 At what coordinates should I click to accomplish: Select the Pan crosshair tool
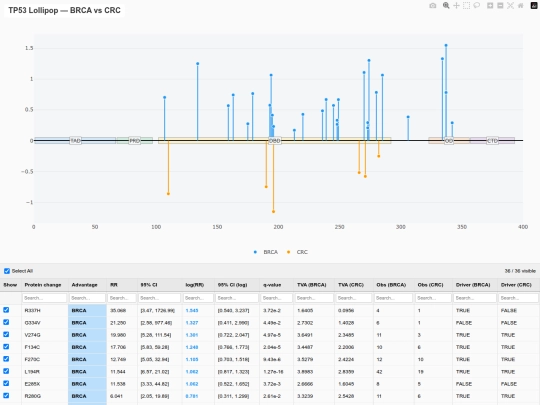click(x=456, y=6)
